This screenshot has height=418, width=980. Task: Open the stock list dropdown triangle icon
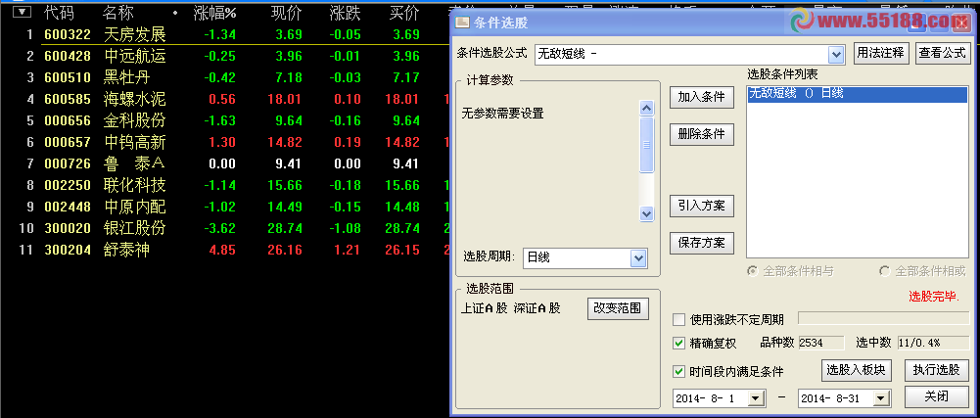pyautogui.click(x=23, y=12)
